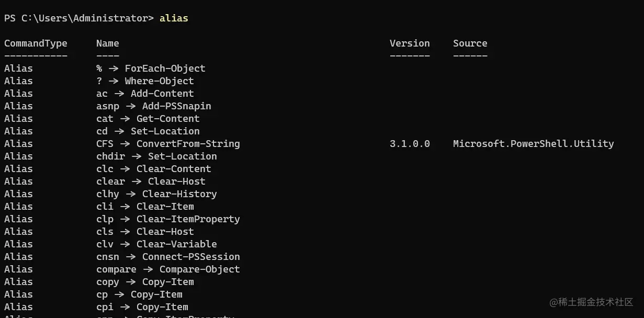Click the Version column header
Image resolution: width=644 pixels, height=318 pixels.
[x=410, y=43]
